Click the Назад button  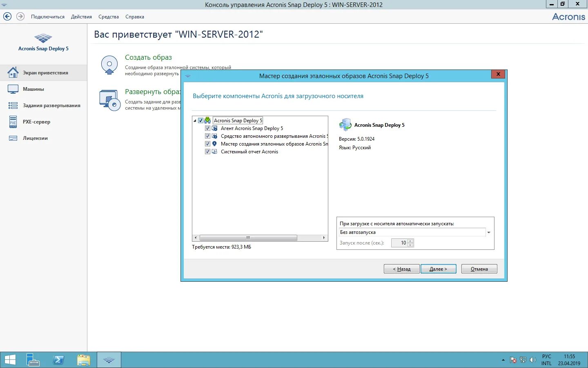(x=401, y=269)
